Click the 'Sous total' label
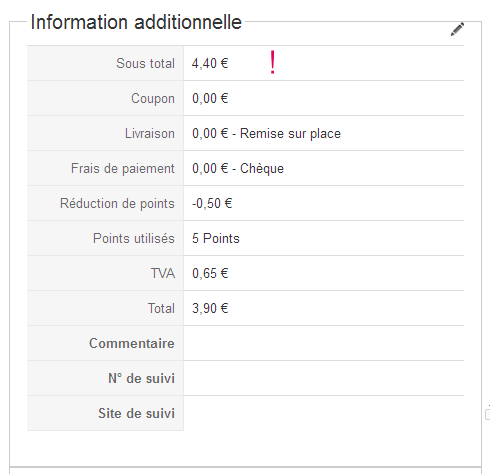490x474 pixels. pos(145,63)
